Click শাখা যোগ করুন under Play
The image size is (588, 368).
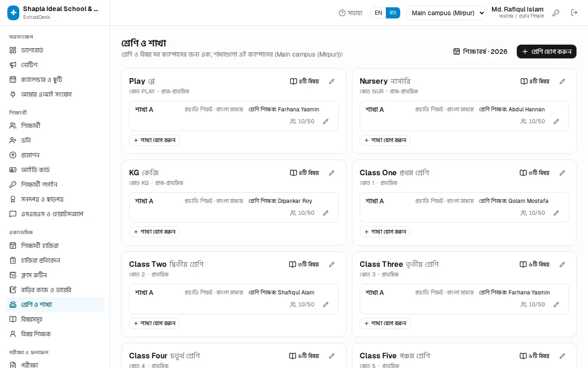pos(154,140)
